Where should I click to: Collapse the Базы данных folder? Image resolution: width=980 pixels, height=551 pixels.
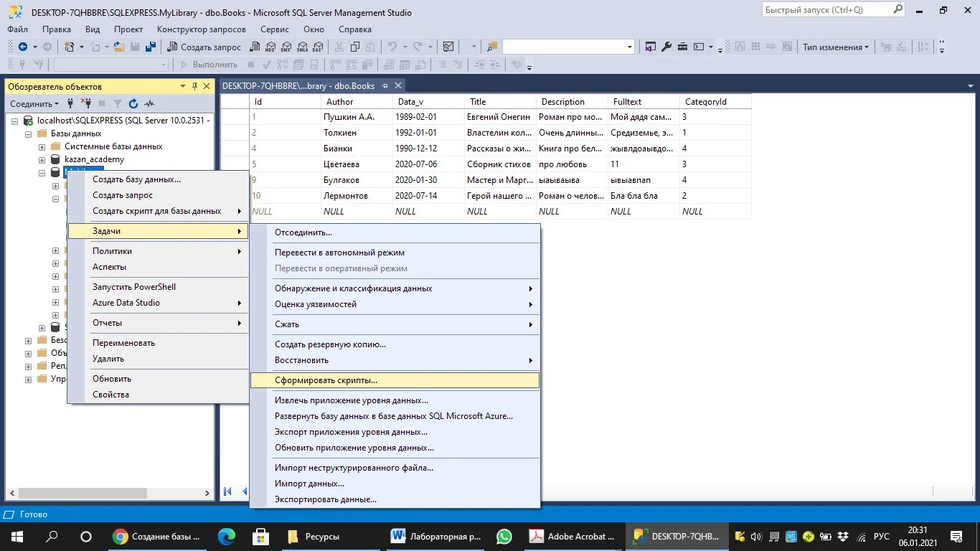(29, 133)
